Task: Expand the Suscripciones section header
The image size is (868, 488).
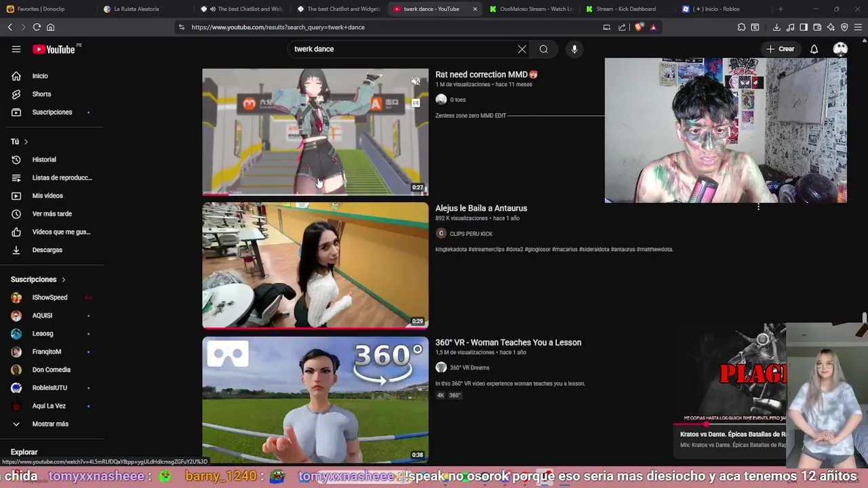Action: 38,279
